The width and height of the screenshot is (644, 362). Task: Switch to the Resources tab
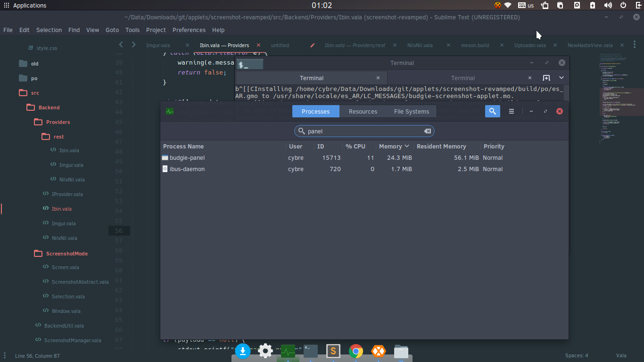pos(363,111)
